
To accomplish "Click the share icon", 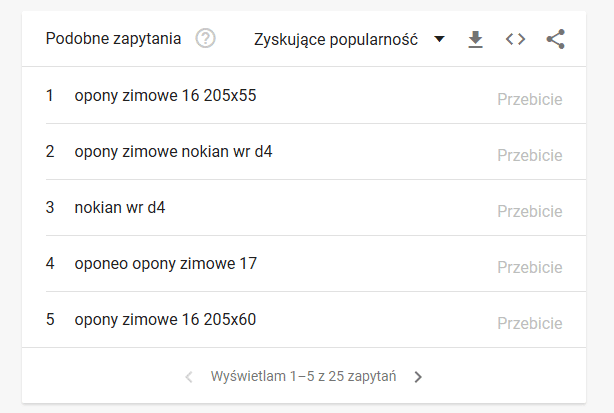I will coord(556,39).
